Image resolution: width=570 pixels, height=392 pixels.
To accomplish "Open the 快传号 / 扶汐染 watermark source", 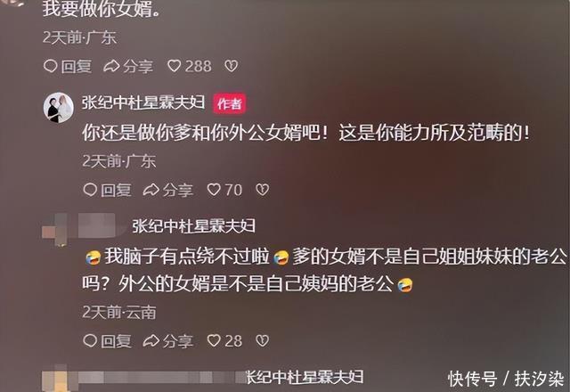I will click(x=506, y=379).
